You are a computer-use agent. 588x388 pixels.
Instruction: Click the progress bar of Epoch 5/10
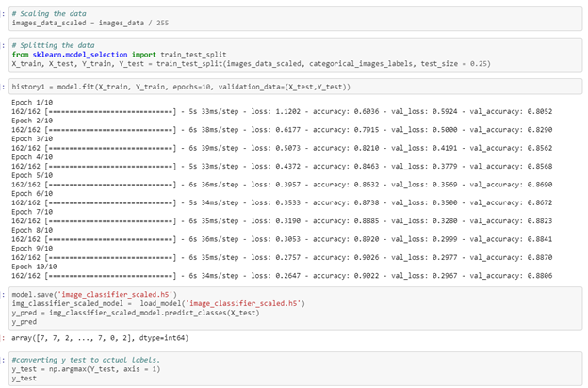click(x=110, y=185)
